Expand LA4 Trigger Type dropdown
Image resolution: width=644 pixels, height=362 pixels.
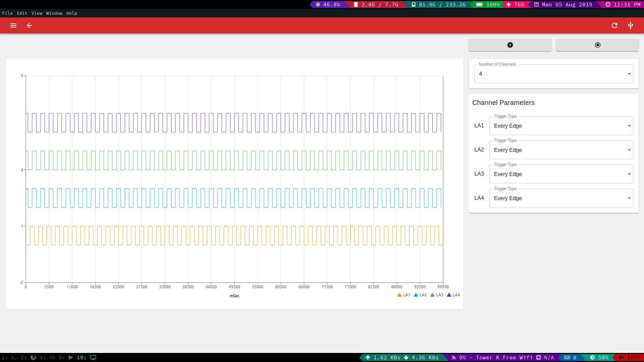coord(561,198)
